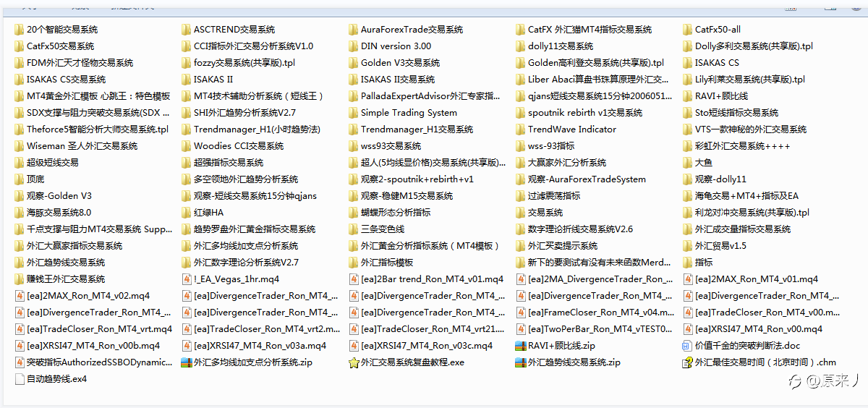Select spoutnik rebirth v1交易系统 folder name
Image resolution: width=868 pixels, height=408 pixels.
click(585, 113)
